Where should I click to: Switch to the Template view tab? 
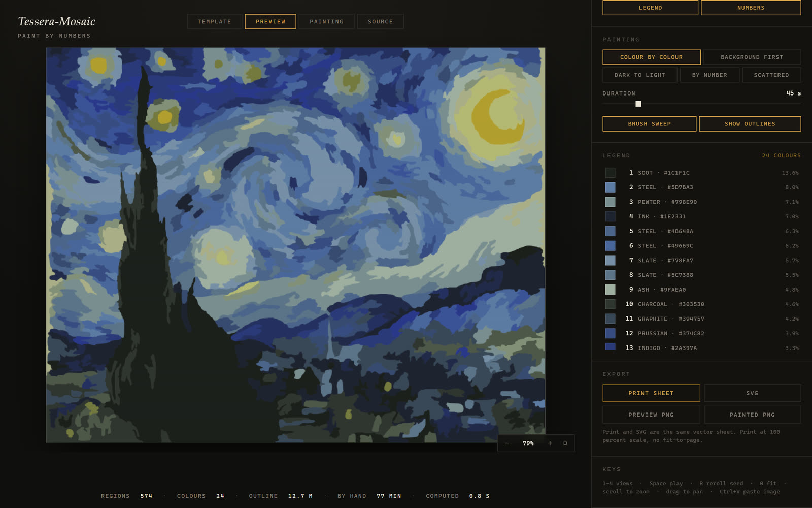click(214, 22)
